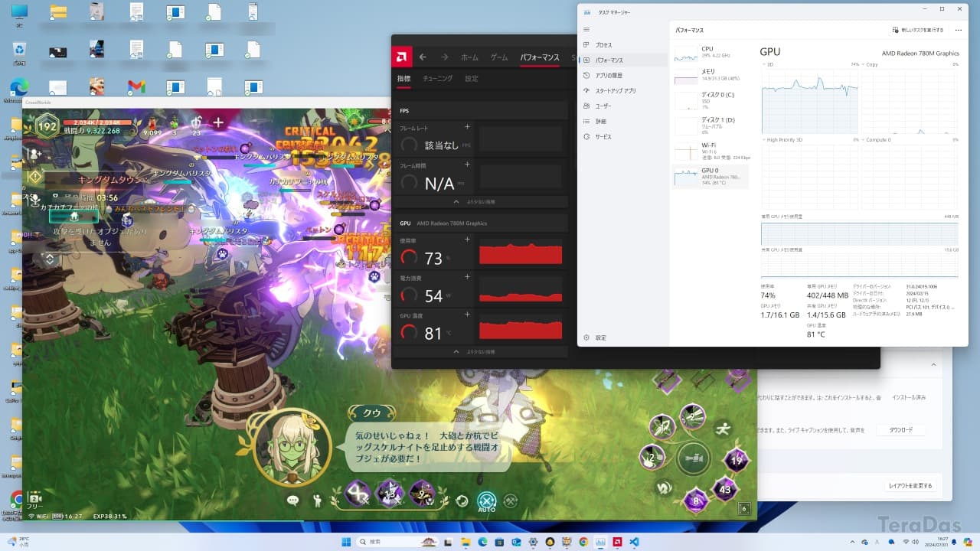Open Gmail shortcut on desktop
The image size is (980, 551).
click(x=136, y=86)
